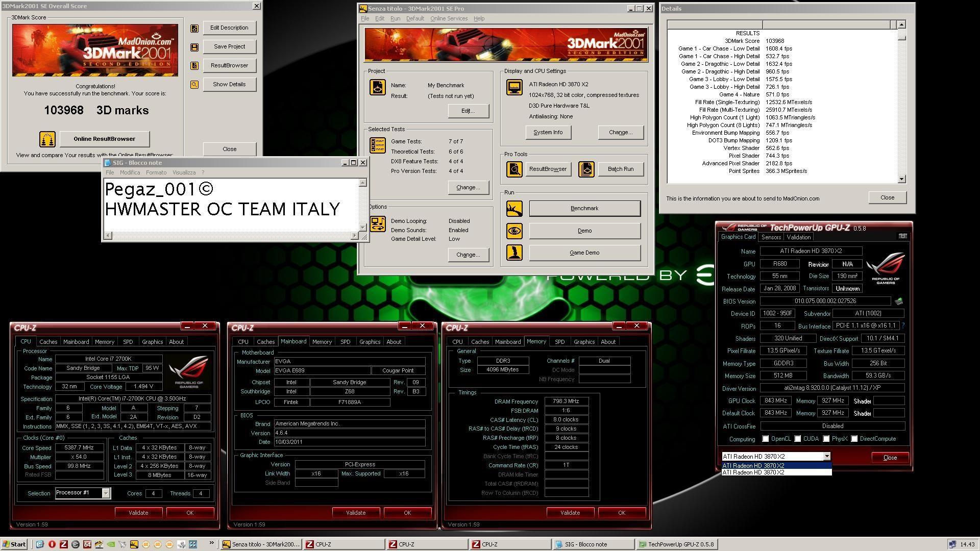Select the highlighted ATI Radeon HD 3870 X2 list entry
The image size is (980, 551).
click(776, 465)
